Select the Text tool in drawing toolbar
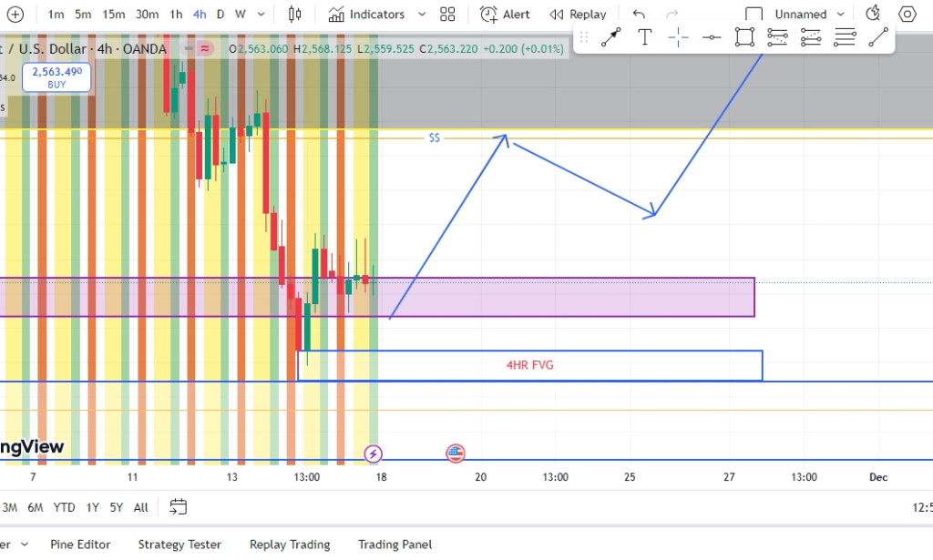The height and width of the screenshot is (560, 933). click(644, 37)
